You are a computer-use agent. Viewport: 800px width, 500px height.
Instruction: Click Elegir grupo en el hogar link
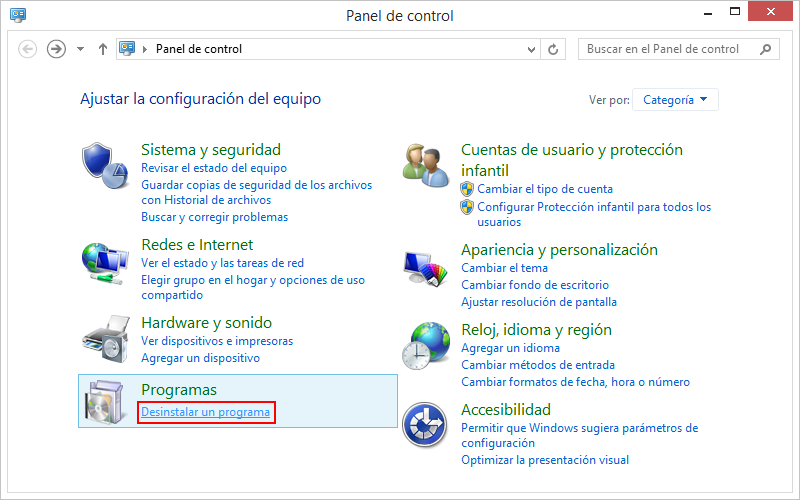tap(253, 287)
